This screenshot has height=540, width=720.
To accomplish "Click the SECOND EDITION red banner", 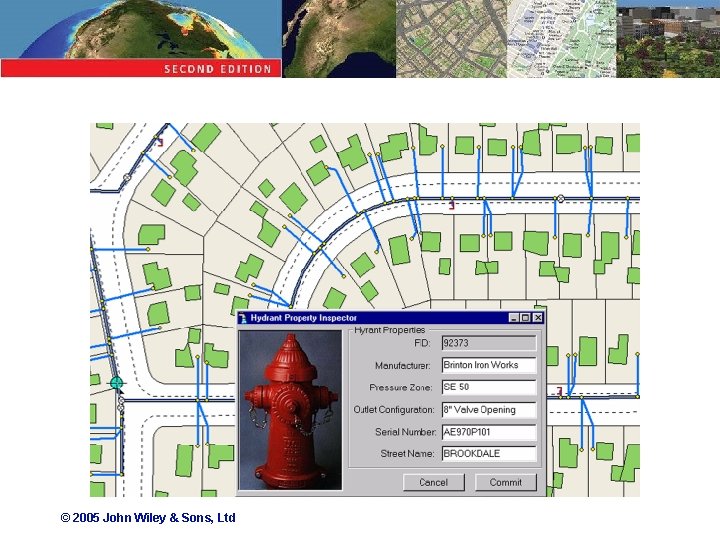I will coord(141,69).
